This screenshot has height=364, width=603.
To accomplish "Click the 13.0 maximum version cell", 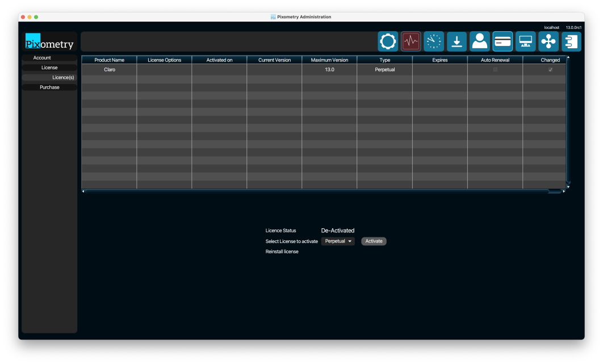I will click(329, 70).
